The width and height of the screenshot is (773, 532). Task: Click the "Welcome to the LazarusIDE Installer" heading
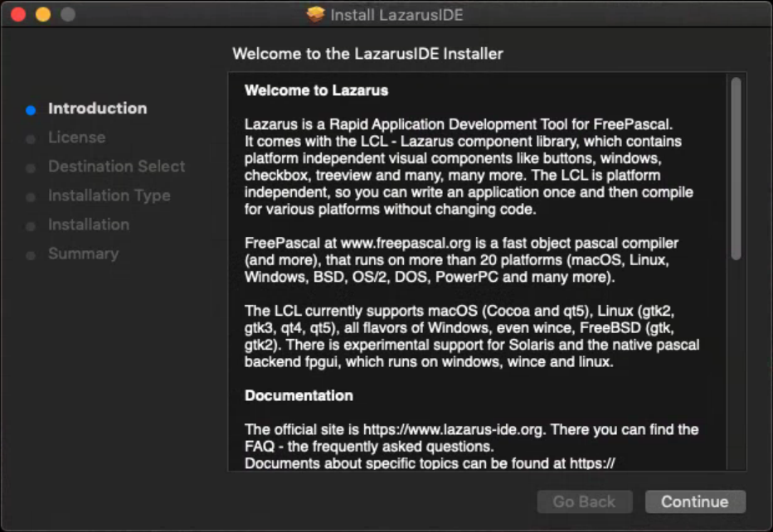(367, 54)
